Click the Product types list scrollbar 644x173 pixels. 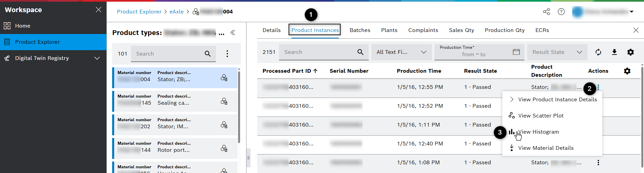[x=239, y=107]
